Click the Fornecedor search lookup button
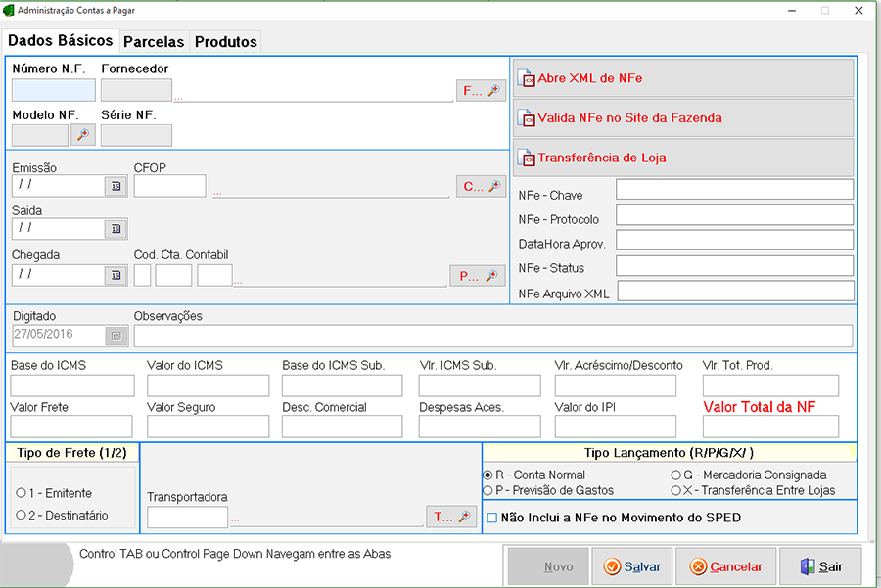881x588 pixels. click(x=481, y=91)
